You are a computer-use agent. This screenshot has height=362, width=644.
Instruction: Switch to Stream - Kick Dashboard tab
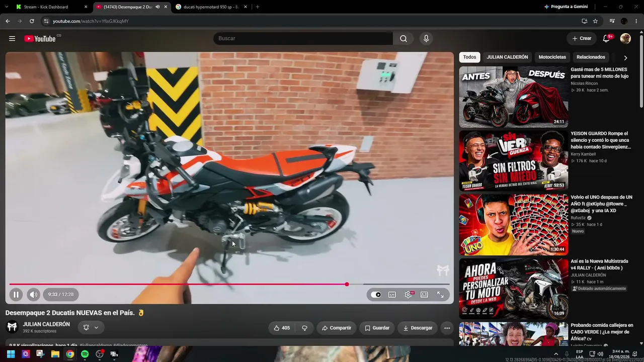coord(47,7)
